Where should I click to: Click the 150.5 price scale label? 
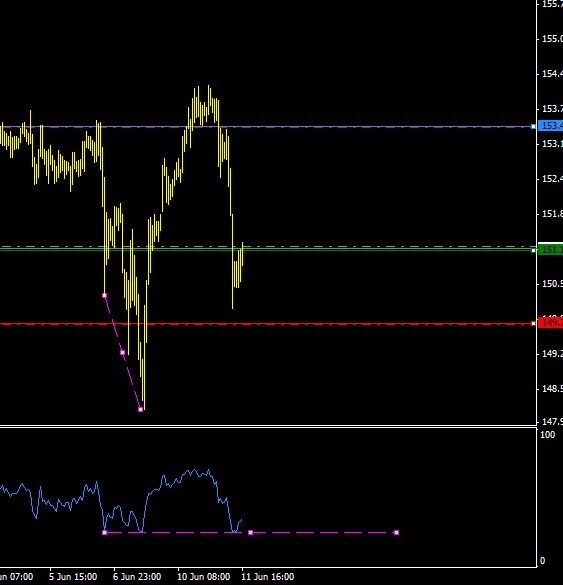pyautogui.click(x=552, y=284)
